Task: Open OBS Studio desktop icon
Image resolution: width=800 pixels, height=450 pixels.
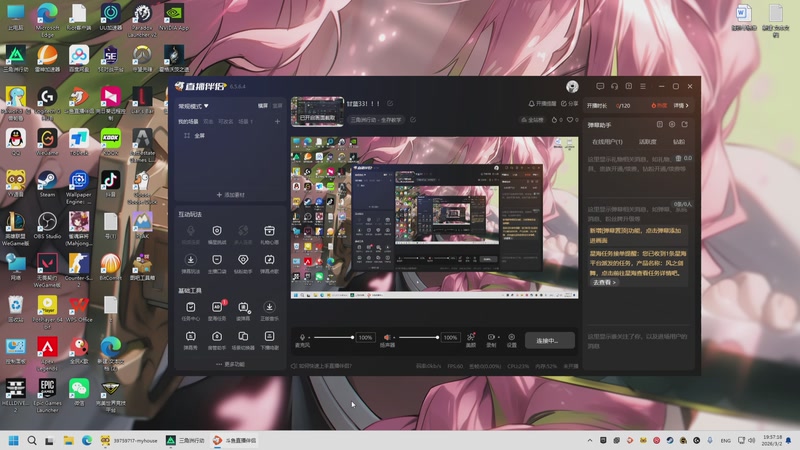Action: click(x=47, y=226)
